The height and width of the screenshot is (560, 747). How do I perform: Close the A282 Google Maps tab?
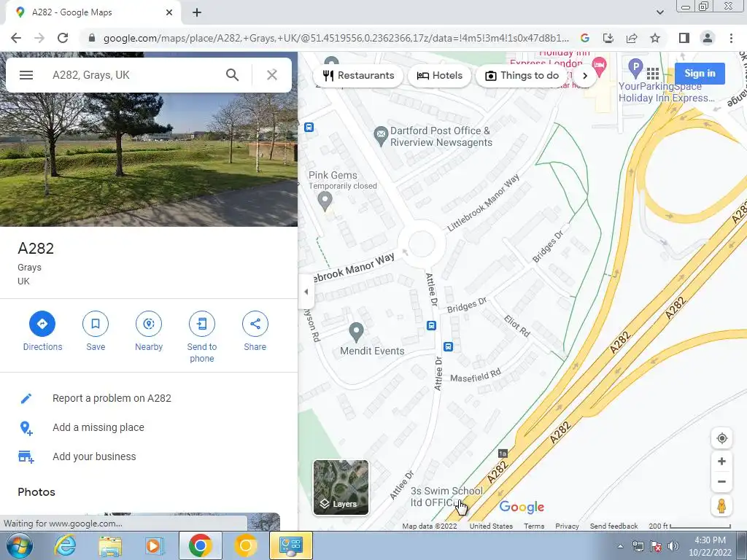pyautogui.click(x=169, y=12)
